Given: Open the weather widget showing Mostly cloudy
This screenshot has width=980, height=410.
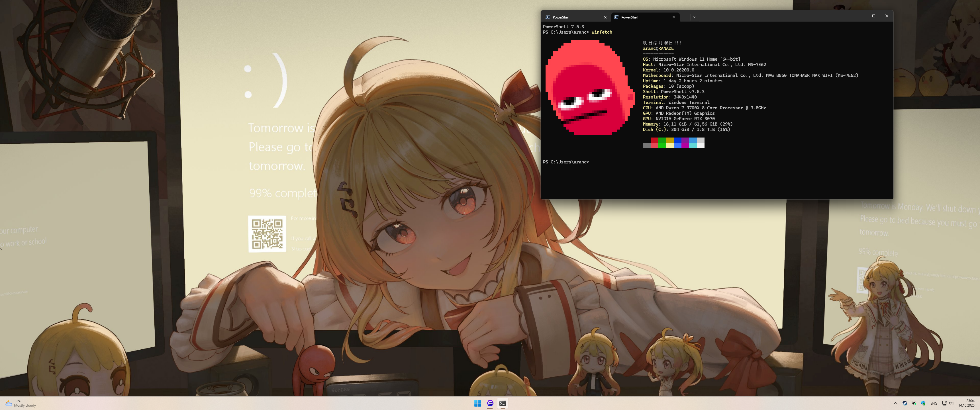Looking at the screenshot, I should point(21,403).
